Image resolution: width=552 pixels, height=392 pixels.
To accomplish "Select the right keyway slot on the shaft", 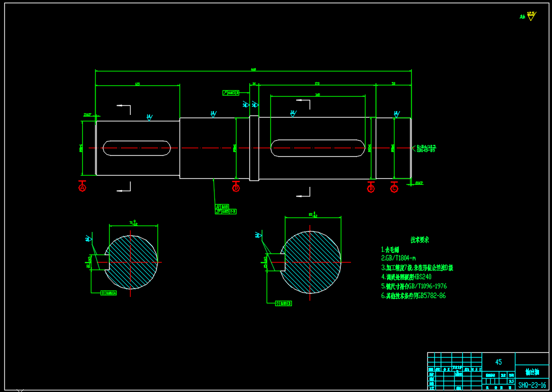I will pyautogui.click(x=317, y=148).
